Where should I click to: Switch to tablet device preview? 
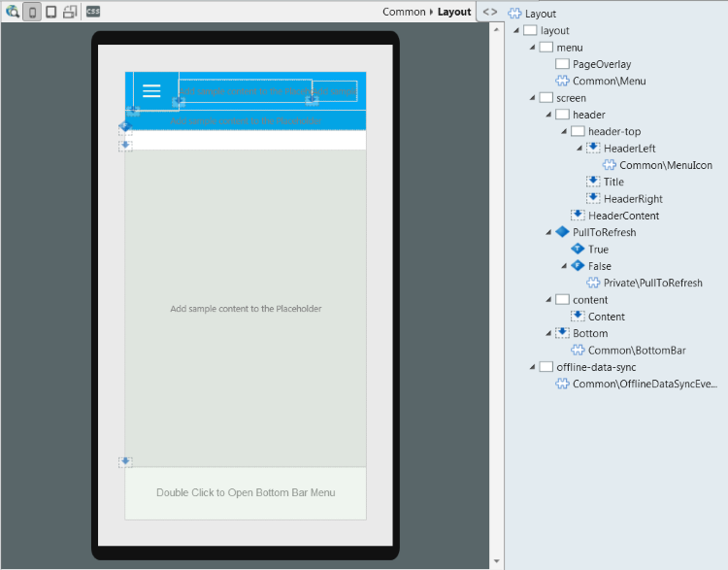pyautogui.click(x=50, y=12)
